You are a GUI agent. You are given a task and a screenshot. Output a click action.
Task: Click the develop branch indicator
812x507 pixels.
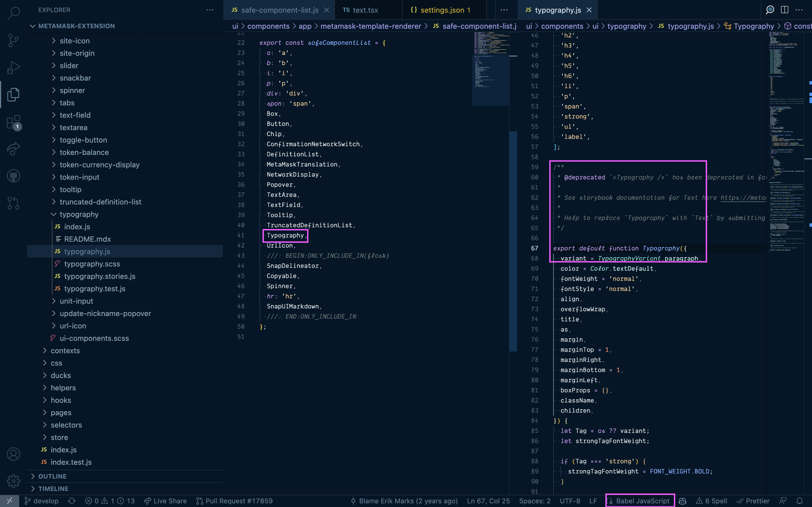(41, 501)
